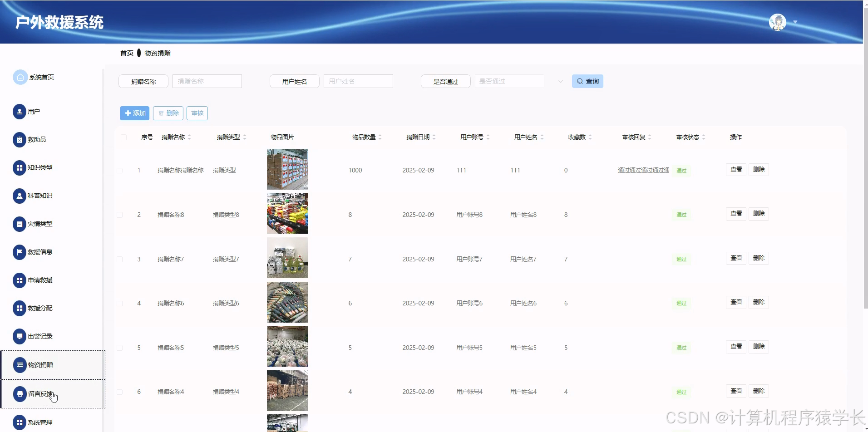
Task: Click the 出警记录 sidebar icon
Action: pyautogui.click(x=20, y=337)
